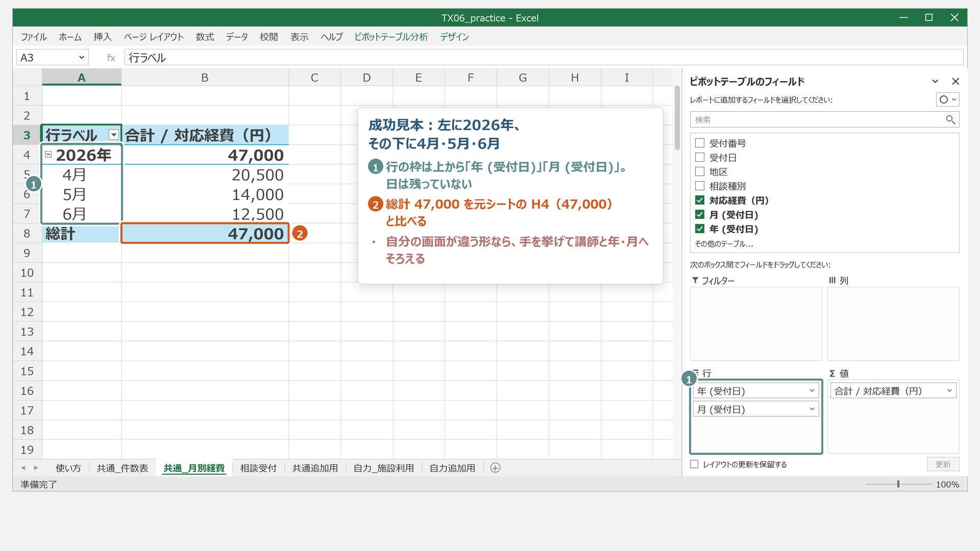Check the 受付番号 field checkbox
This screenshot has width=980, height=551.
tap(700, 143)
